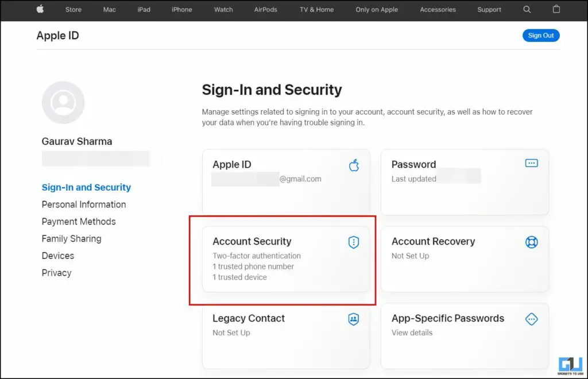This screenshot has height=379, width=588.
Task: Click the Sign Out button
Action: pos(541,35)
